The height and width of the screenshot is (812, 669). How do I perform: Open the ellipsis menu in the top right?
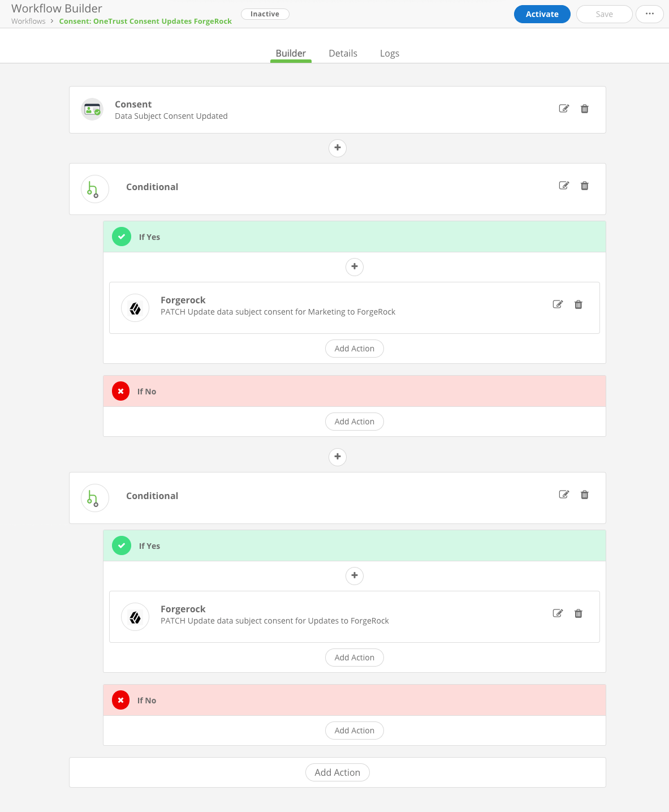pos(649,14)
